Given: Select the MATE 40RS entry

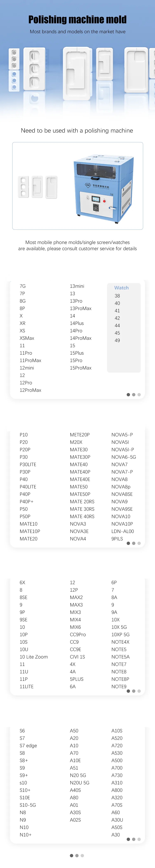Looking at the screenshot, I should 82,516.
